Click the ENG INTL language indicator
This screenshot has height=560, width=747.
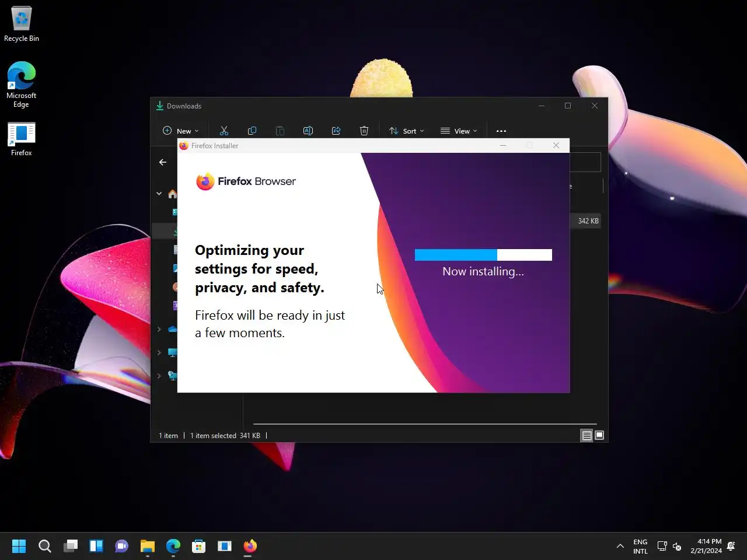[640, 546]
